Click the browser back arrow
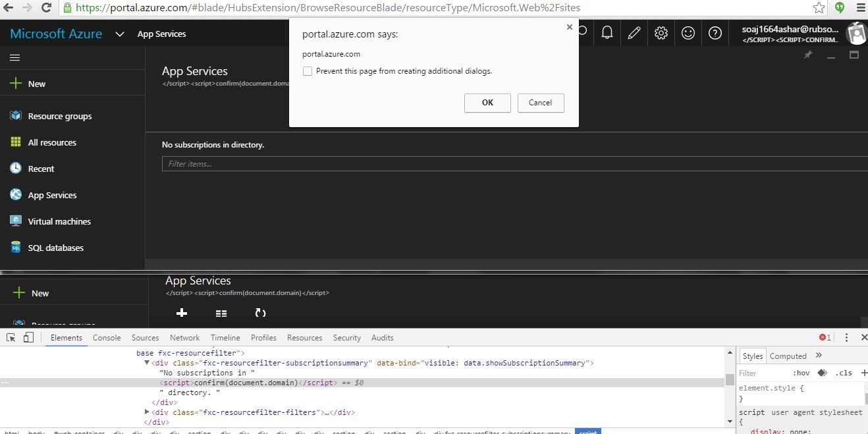This screenshot has width=868, height=434. pyautogui.click(x=9, y=8)
